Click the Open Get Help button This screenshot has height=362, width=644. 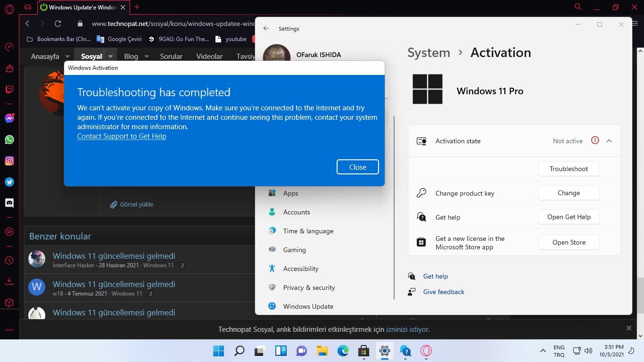coord(569,217)
